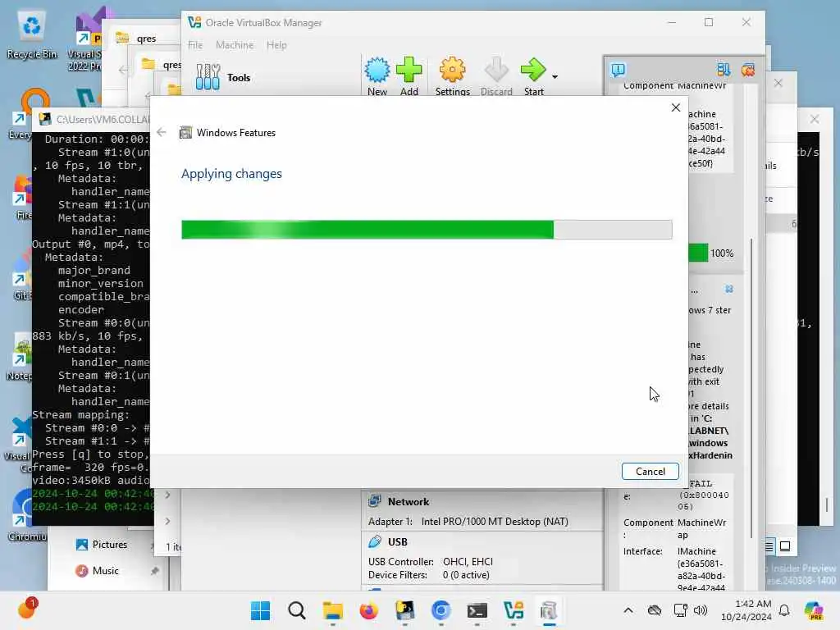The width and height of the screenshot is (840, 630).
Task: Click New machine icon in VirtualBox
Action: [x=377, y=76]
